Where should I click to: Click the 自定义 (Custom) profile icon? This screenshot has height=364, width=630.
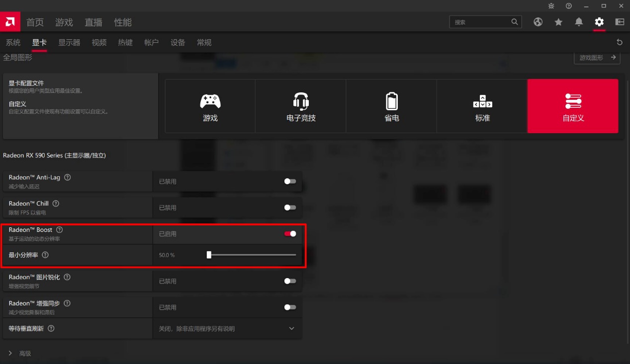coord(572,106)
